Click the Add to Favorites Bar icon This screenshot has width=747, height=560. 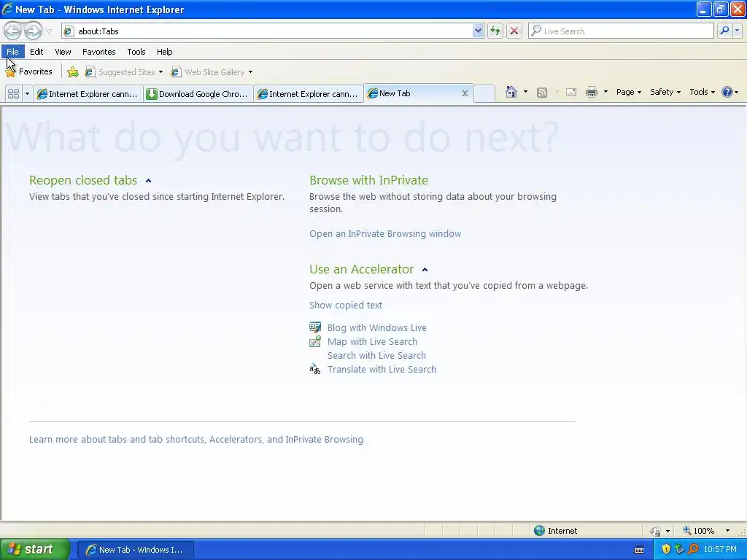[x=73, y=72]
